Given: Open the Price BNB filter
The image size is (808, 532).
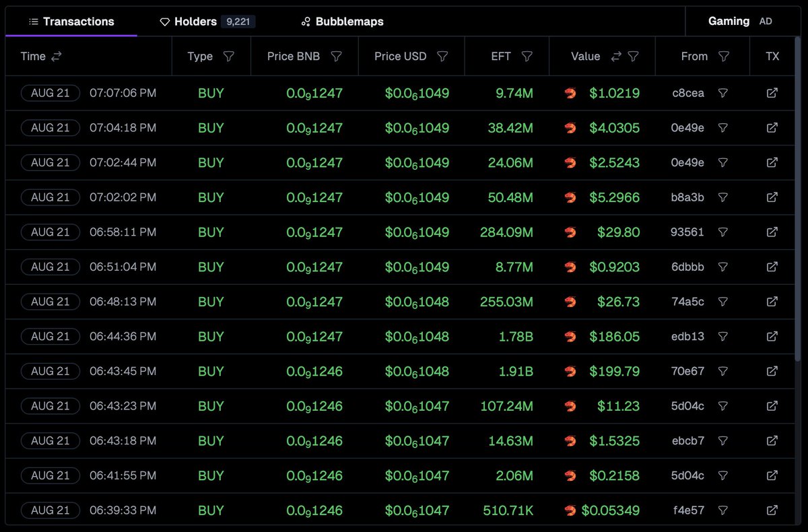Looking at the screenshot, I should [337, 57].
